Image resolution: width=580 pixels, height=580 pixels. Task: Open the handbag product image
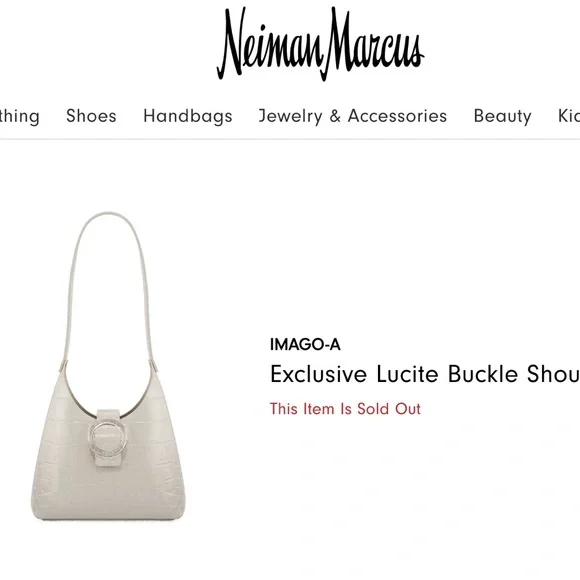pos(108,366)
